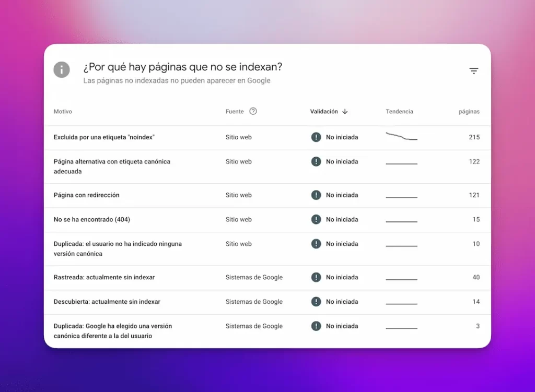Sort the table by the Motivo column header
Viewport: 535px width, 392px height.
[63, 111]
